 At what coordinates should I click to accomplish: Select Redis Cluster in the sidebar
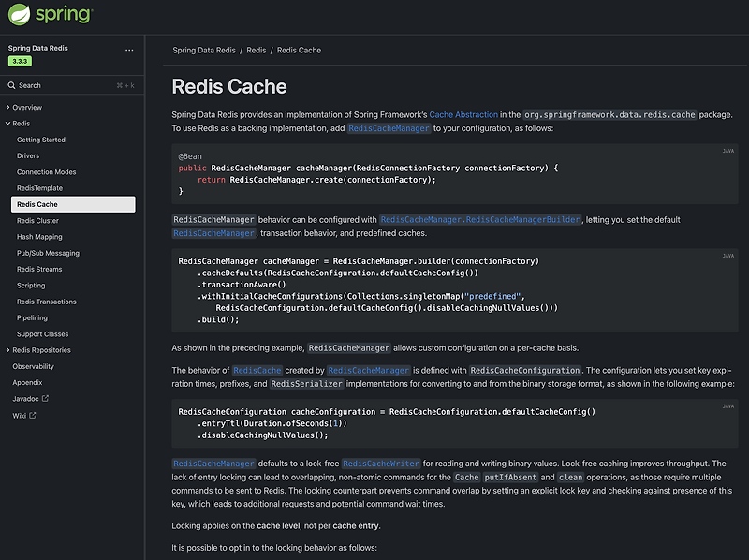pyautogui.click(x=37, y=221)
